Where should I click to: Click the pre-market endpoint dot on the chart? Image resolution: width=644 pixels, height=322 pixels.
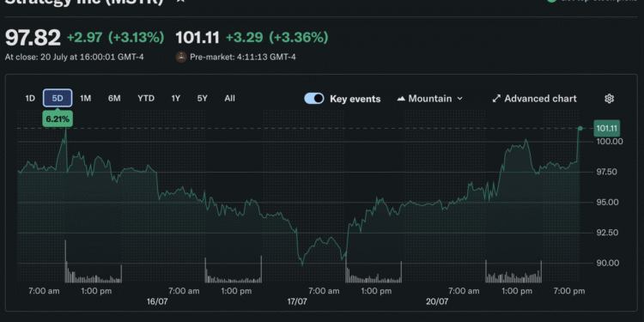[580, 129]
